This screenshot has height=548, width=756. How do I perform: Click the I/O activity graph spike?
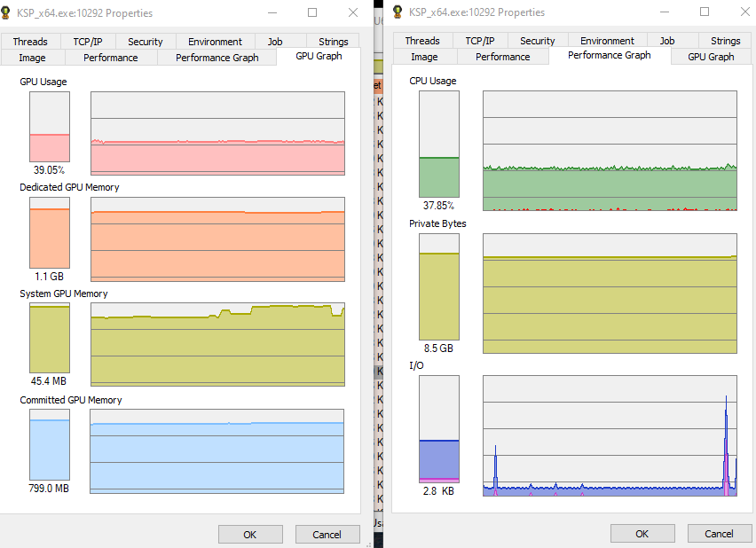725,443
